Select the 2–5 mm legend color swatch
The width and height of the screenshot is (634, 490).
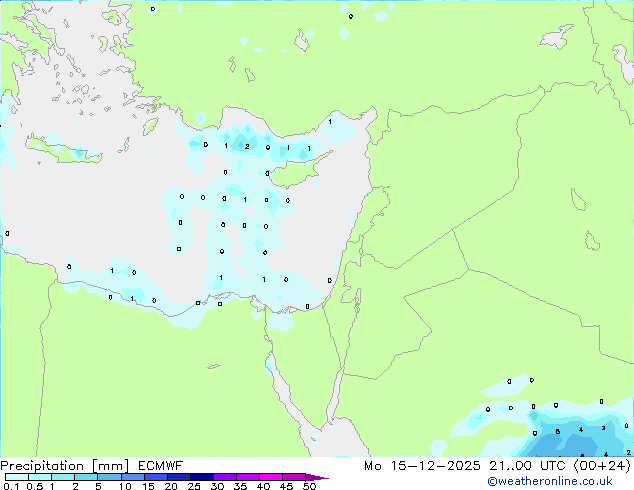86,477
